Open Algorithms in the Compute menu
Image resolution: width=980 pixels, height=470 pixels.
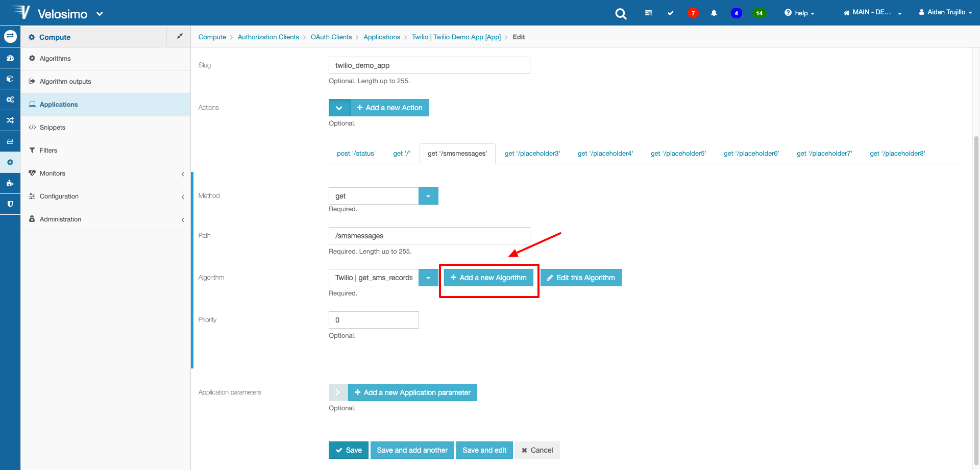click(106, 59)
